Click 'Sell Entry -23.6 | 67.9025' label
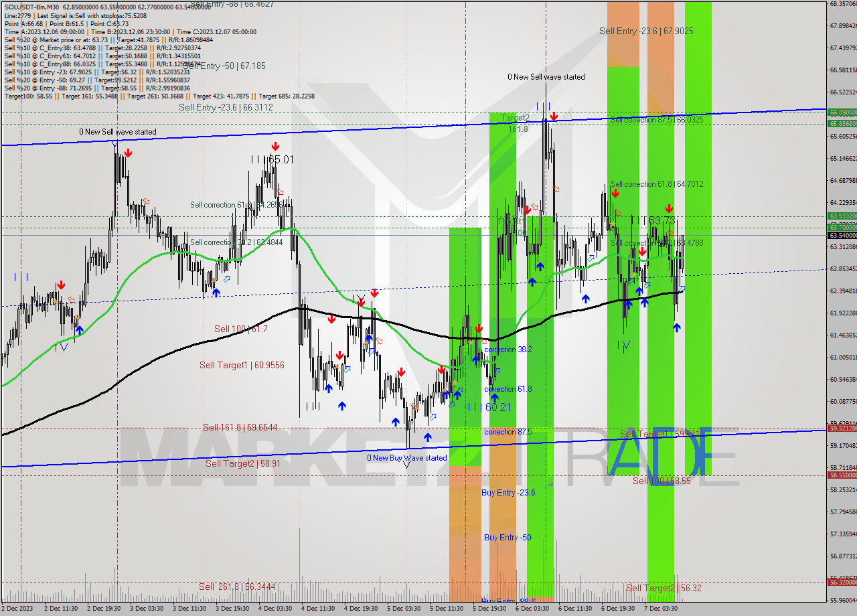Screen dimensions: 857x616 646,31
